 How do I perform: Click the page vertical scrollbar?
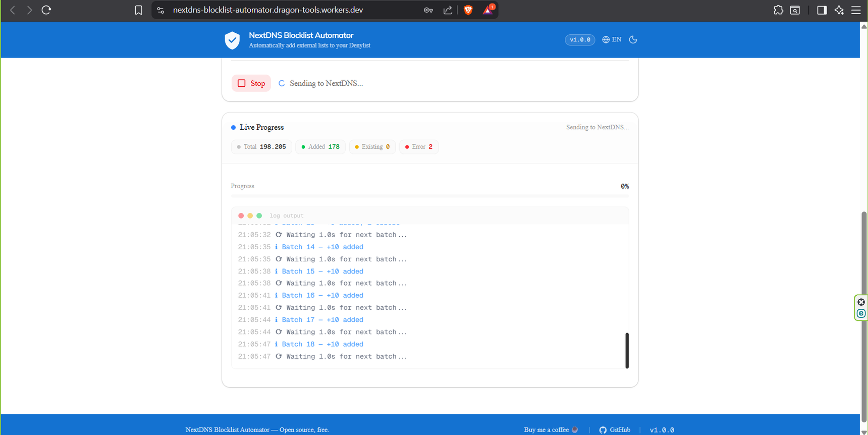(864, 316)
